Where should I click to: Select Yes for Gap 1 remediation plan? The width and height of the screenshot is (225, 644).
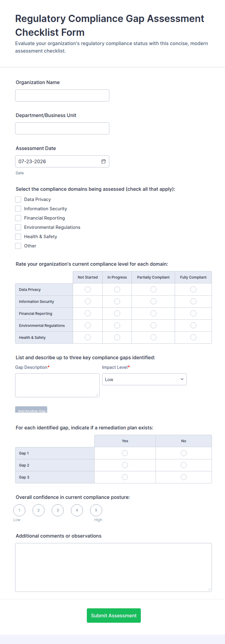click(125, 453)
